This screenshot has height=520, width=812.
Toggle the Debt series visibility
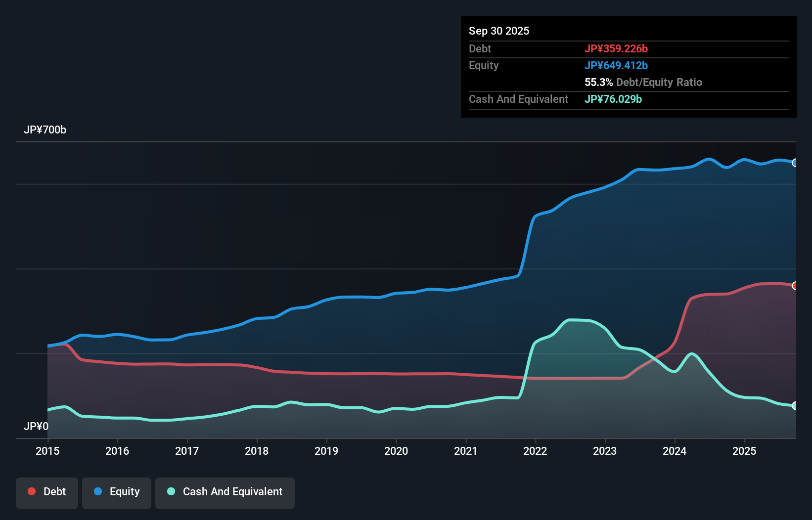pos(47,492)
